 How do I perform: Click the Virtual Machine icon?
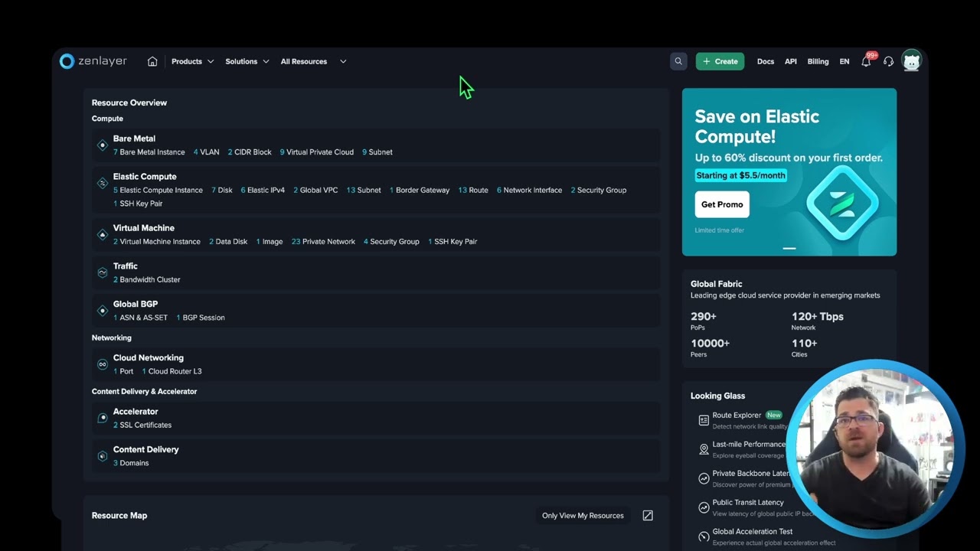pyautogui.click(x=103, y=235)
